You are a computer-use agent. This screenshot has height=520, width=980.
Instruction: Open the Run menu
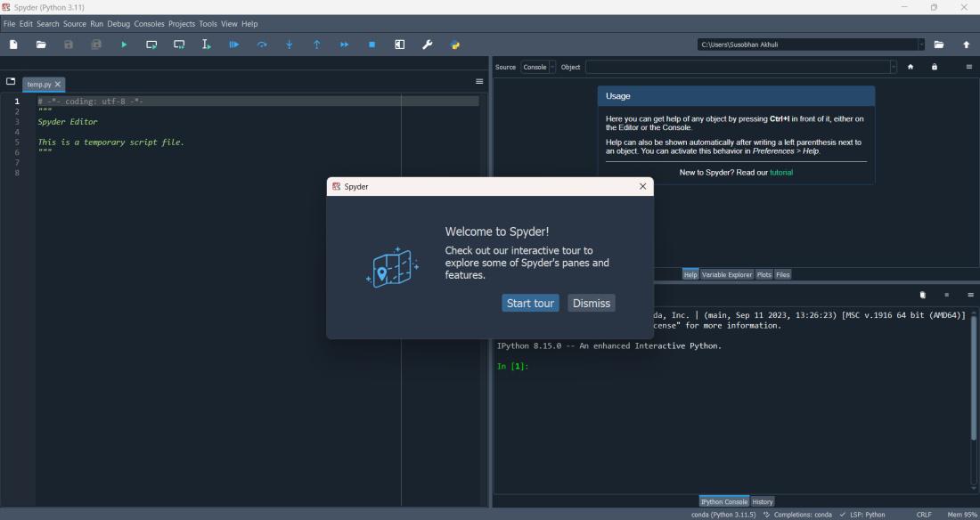96,24
